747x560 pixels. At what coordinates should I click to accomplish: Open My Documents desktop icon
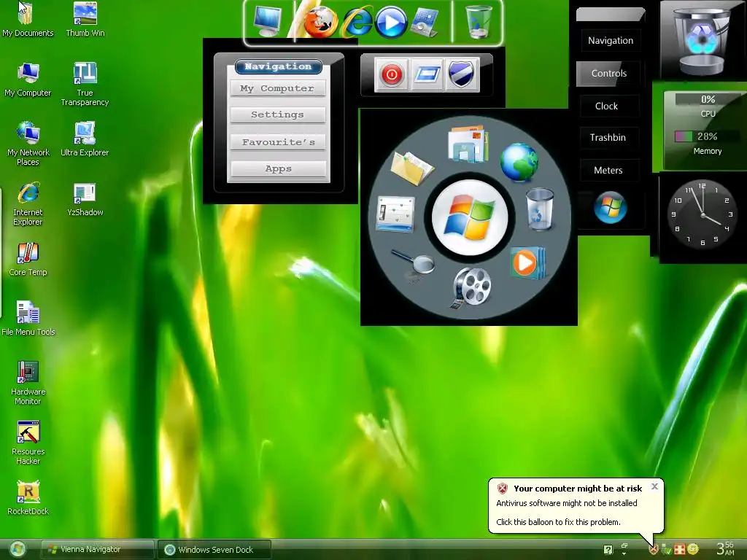click(28, 20)
